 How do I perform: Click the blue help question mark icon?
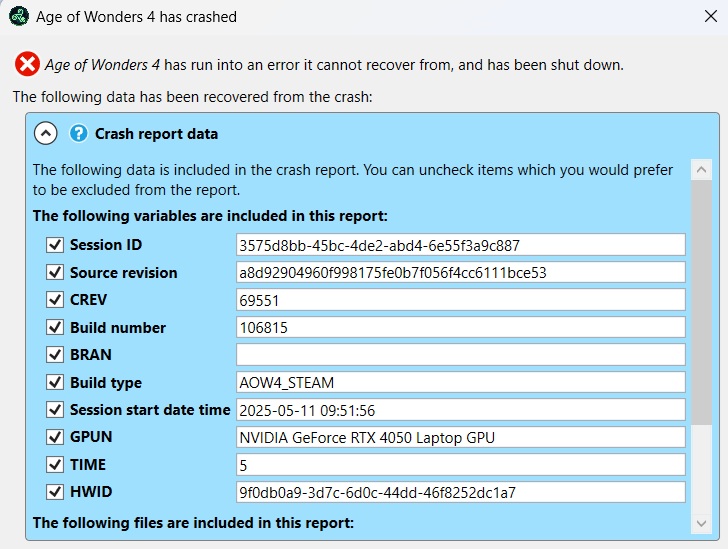(79, 134)
